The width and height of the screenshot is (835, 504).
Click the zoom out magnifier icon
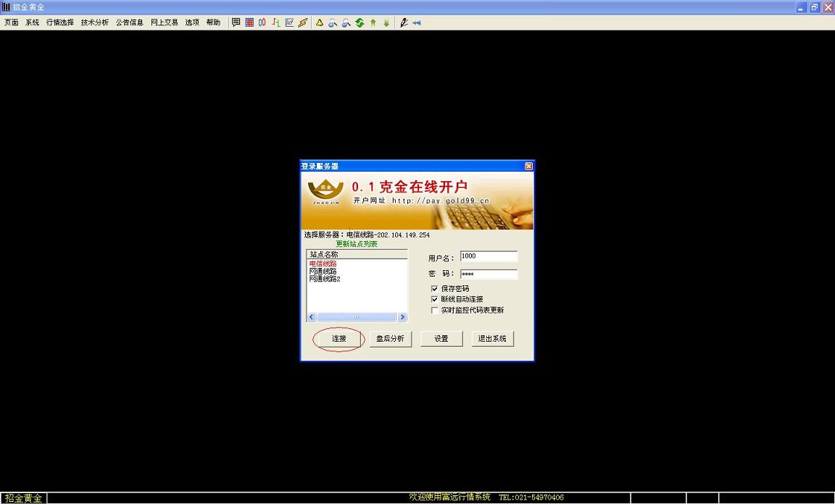click(346, 22)
